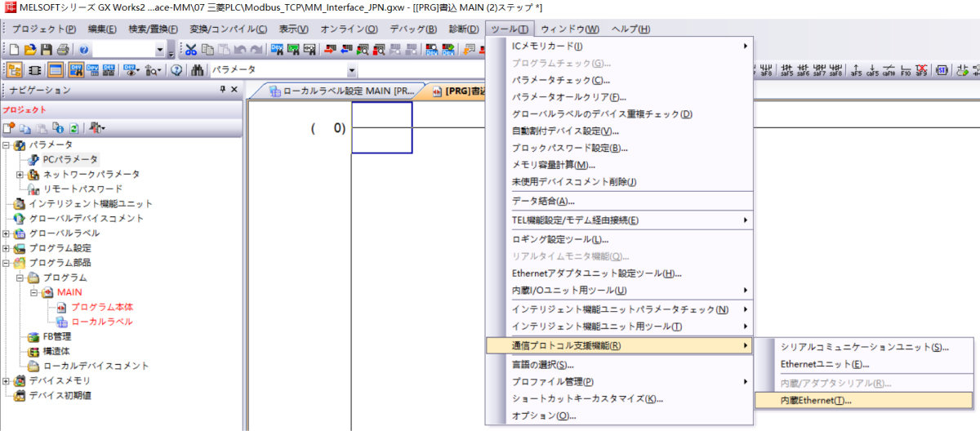Choose パラメータチェック(C)... from tools menu

click(x=620, y=80)
